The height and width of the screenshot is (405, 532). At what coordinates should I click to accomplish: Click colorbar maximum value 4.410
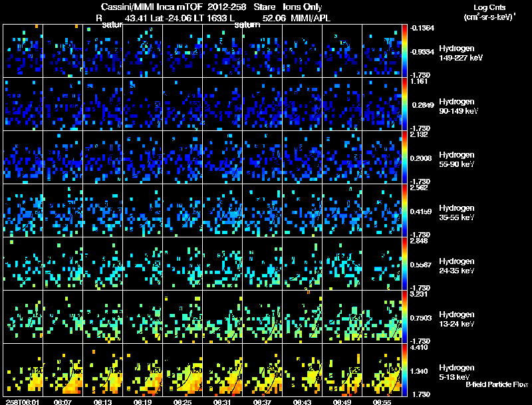point(419,347)
